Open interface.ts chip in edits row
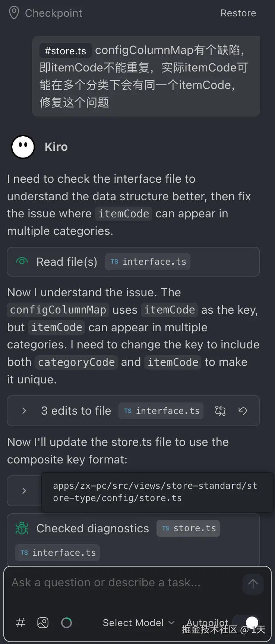275x644 pixels. pyautogui.click(x=161, y=411)
